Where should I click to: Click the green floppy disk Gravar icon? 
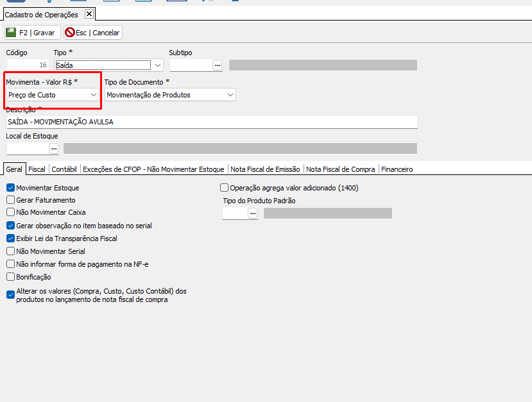(11, 32)
